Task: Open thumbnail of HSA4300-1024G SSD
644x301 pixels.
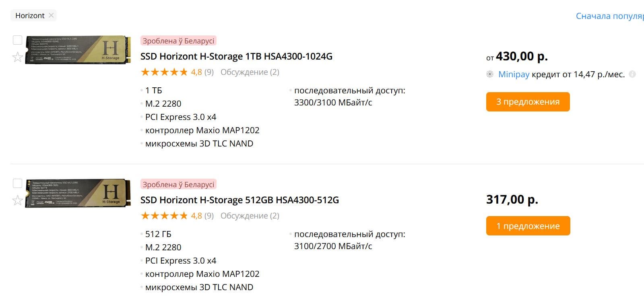Action: click(x=78, y=50)
